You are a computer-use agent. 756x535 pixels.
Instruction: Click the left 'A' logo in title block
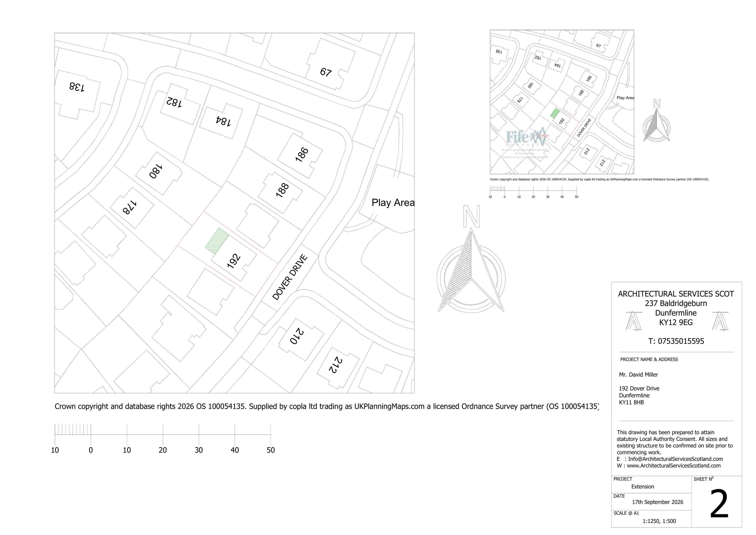pyautogui.click(x=634, y=321)
